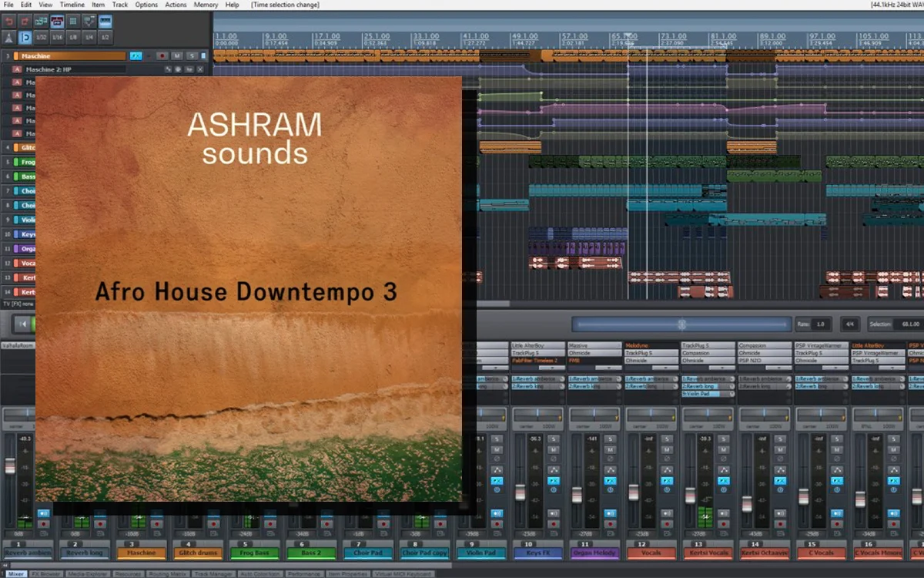The height and width of the screenshot is (578, 924).
Task: Arm record on Keys FX mixer channel
Action: point(554,524)
